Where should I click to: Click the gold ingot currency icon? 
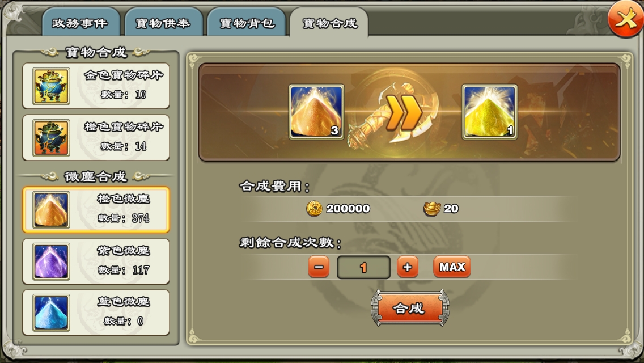431,208
